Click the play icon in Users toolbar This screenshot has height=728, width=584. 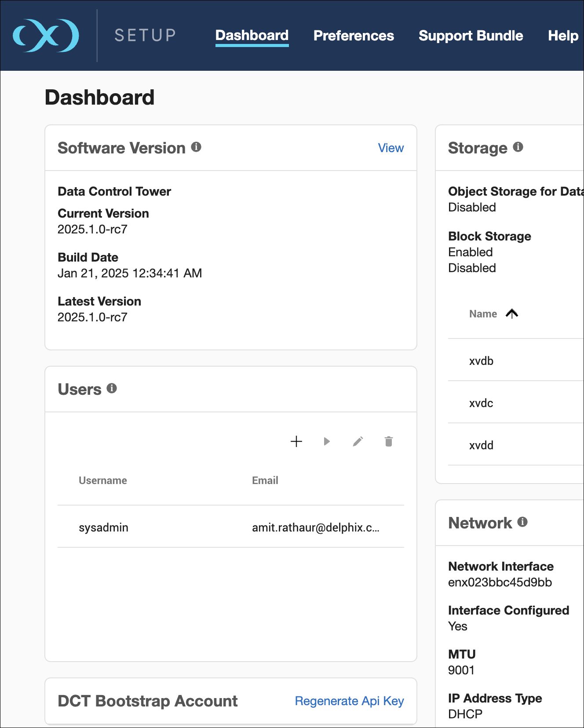(x=327, y=441)
